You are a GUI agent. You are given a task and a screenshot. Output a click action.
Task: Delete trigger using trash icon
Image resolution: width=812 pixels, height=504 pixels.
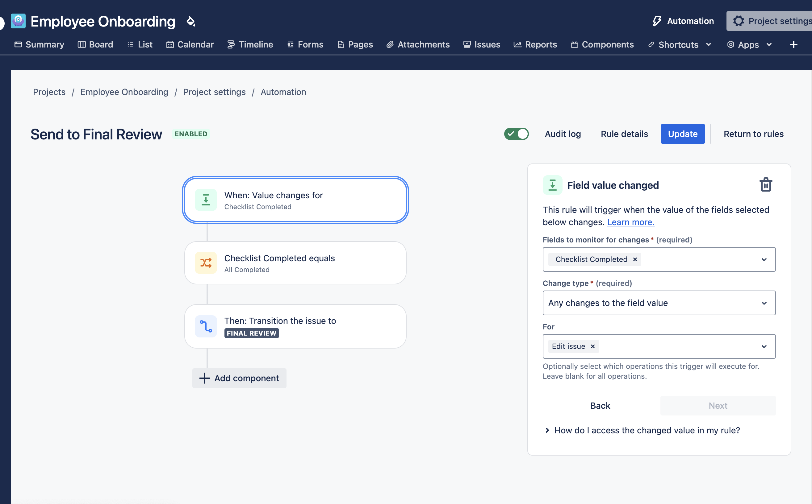click(765, 184)
